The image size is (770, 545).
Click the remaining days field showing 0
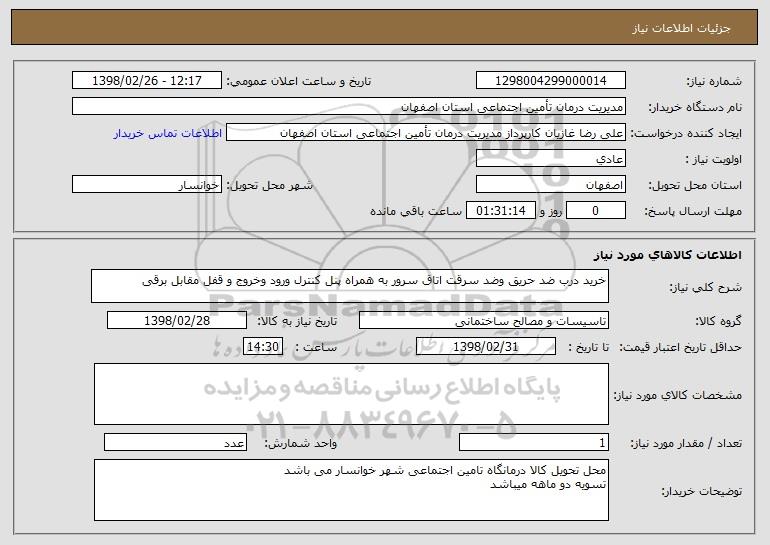tap(596, 210)
